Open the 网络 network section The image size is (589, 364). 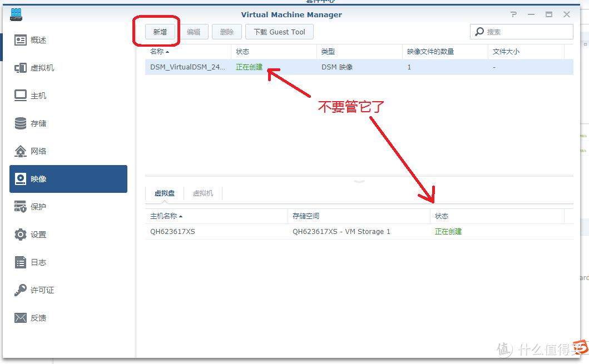tap(68, 151)
